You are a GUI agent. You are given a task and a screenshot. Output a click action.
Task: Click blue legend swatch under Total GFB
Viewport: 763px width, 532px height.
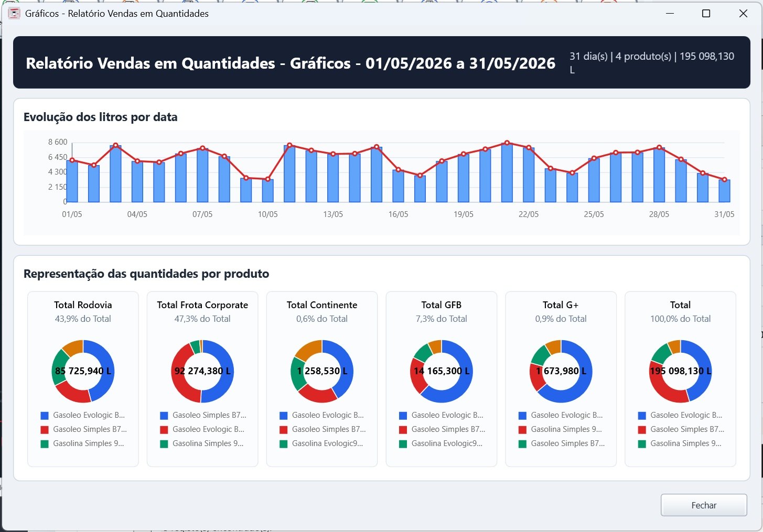point(403,416)
